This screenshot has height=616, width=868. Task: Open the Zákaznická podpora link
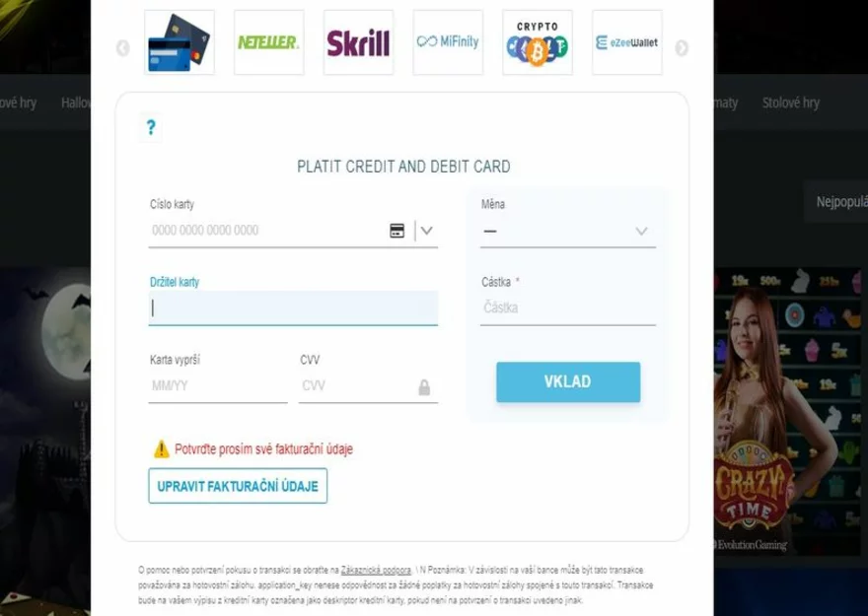tap(376, 570)
